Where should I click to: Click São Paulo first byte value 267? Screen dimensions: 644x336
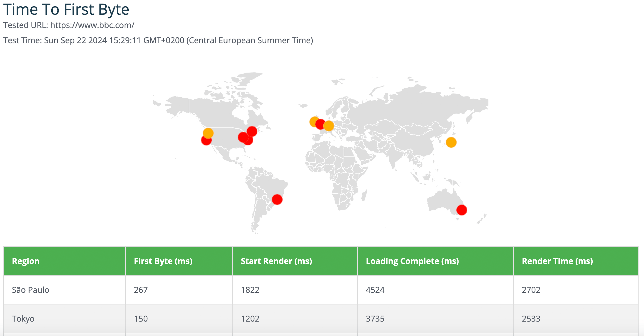(141, 290)
